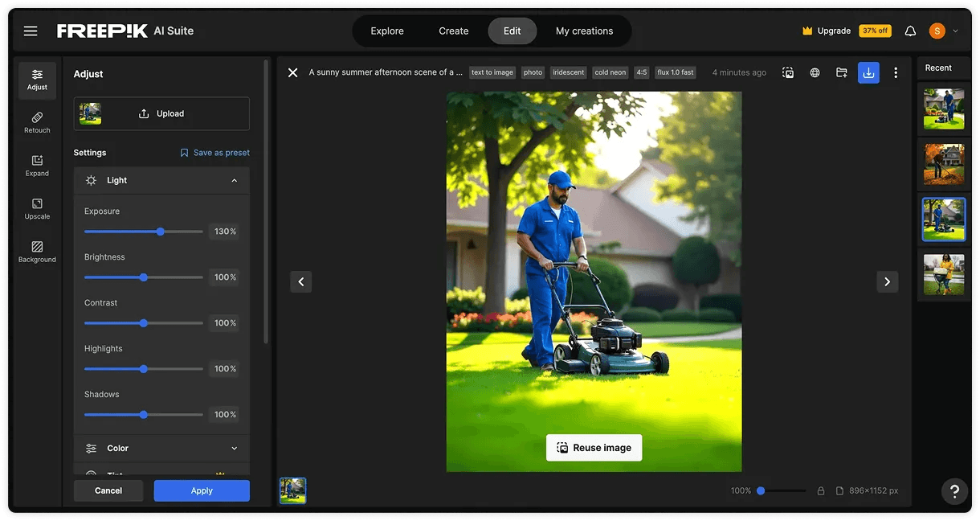Image resolution: width=980 pixels, height=521 pixels.
Task: Select first Recent thumbnail of lawn mower
Action: pos(944,109)
